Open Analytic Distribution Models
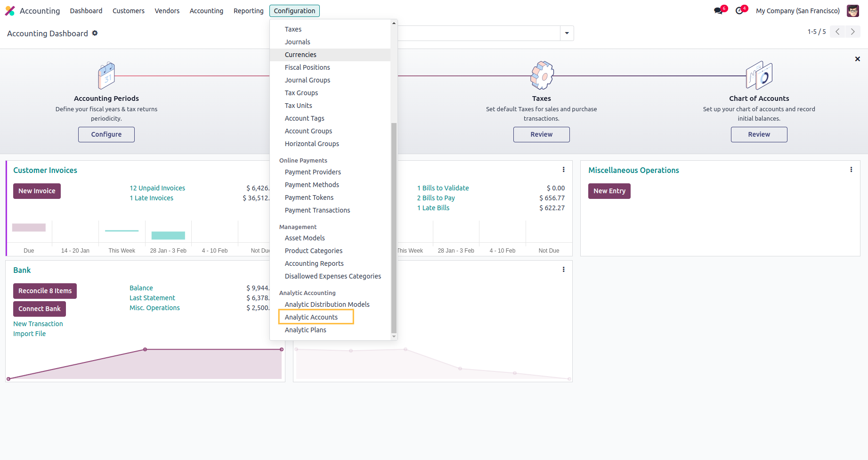This screenshot has width=868, height=460. point(330,304)
